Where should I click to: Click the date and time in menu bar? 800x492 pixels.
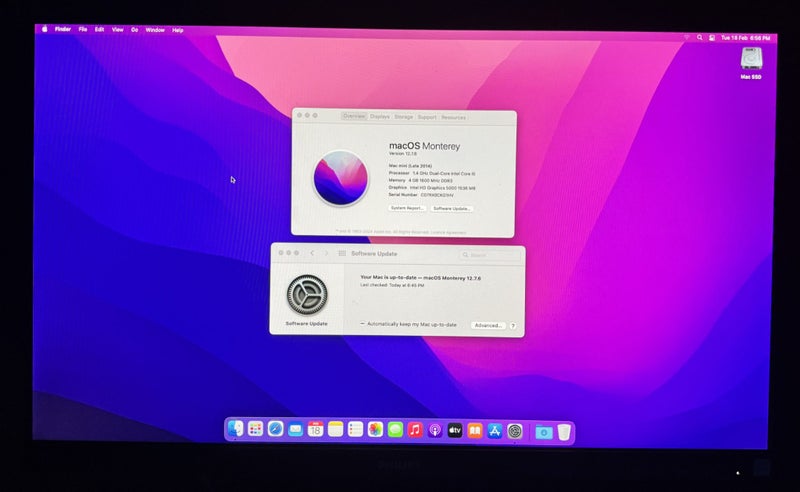click(745, 38)
